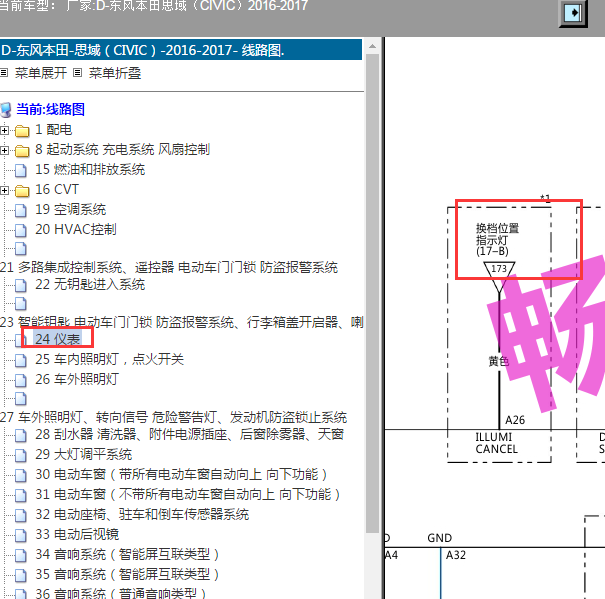Click the page icon for 29 大灯调平系统
Viewport: 605px width, 599px height.
click(21, 455)
